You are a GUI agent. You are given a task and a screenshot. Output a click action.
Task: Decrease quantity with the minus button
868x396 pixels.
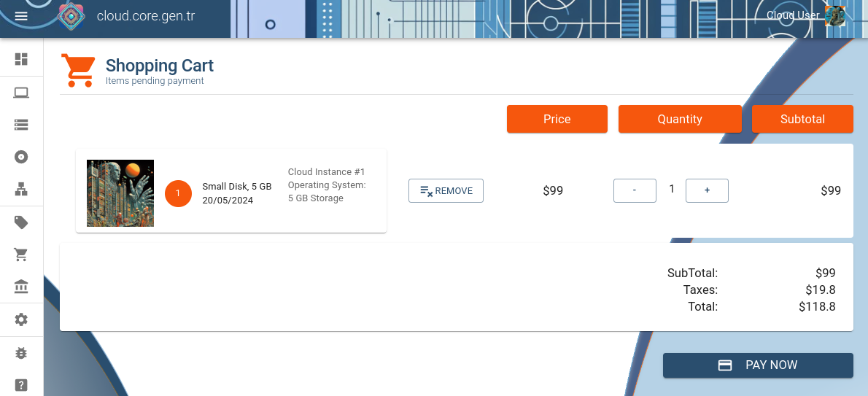635,190
